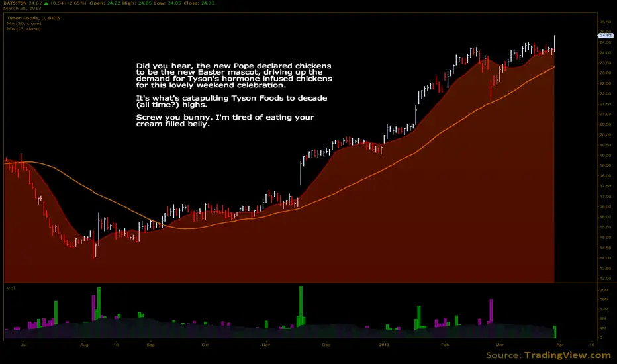Click the Sep label on time axis
Image resolution: width=617 pixels, height=364 pixels.
150,345
